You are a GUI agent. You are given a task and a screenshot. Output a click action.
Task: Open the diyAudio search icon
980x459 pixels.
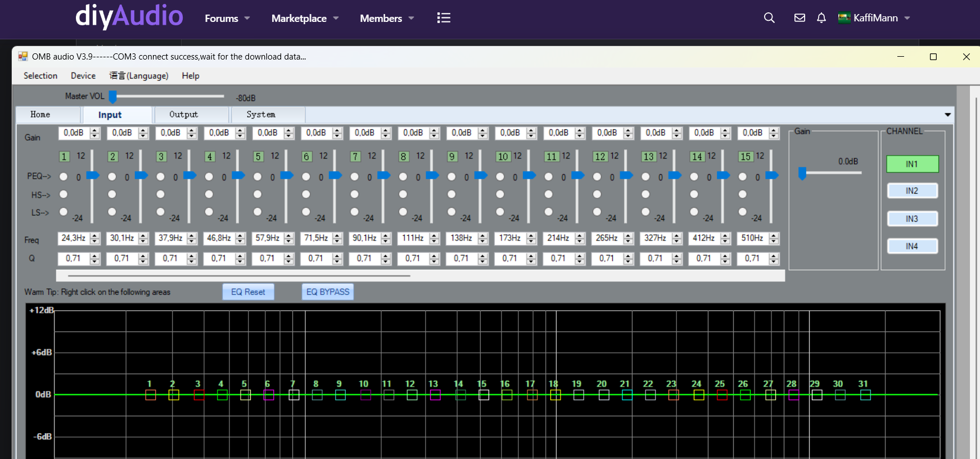tap(769, 18)
